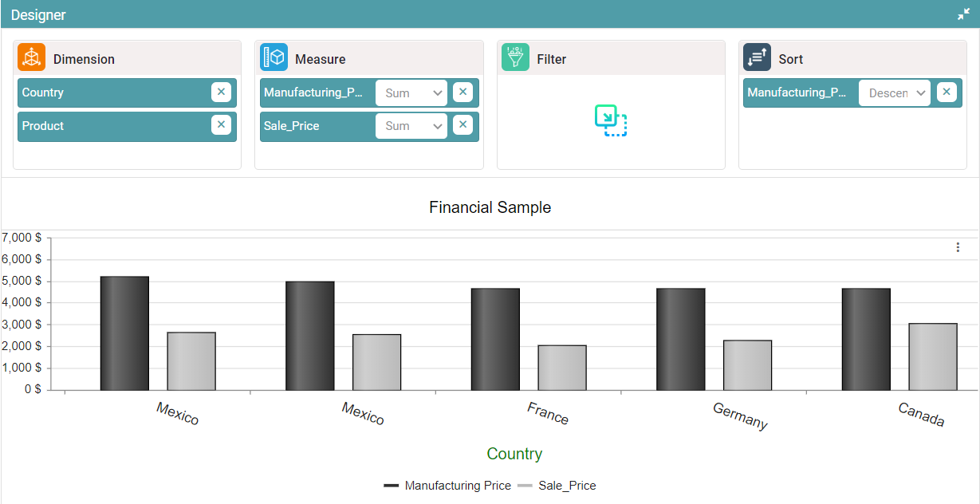The width and height of the screenshot is (980, 504).
Task: Open the Manufacturing_P Sum aggregation dropdown
Action: pyautogui.click(x=411, y=93)
